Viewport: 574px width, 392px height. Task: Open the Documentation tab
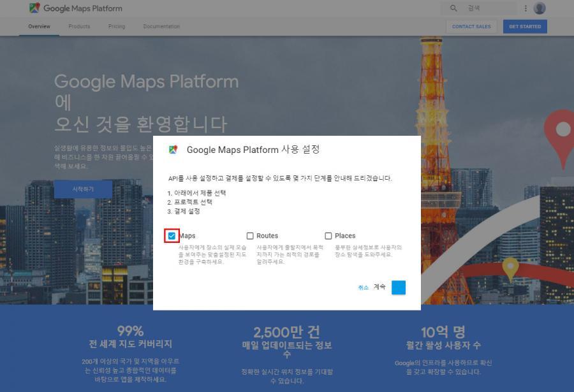coord(161,27)
